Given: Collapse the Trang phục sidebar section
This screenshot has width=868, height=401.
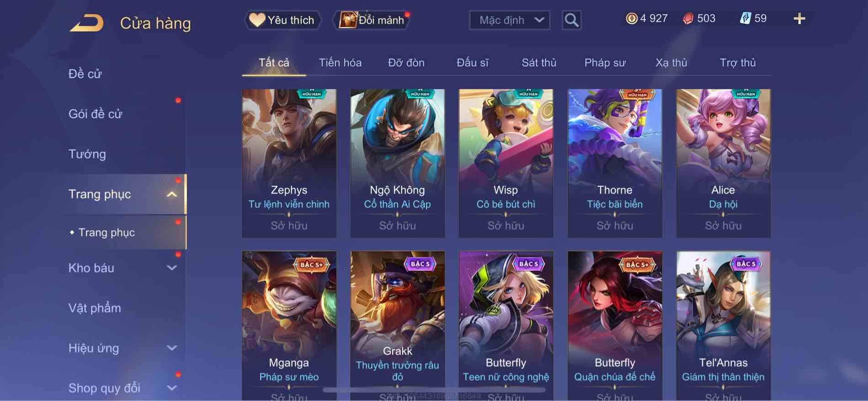Looking at the screenshot, I should (x=172, y=195).
